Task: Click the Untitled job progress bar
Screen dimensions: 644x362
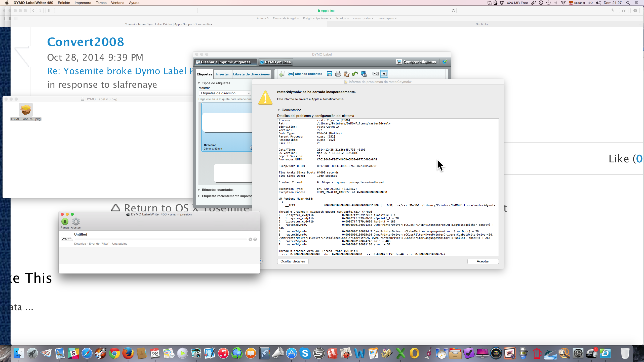Action: tap(161, 239)
